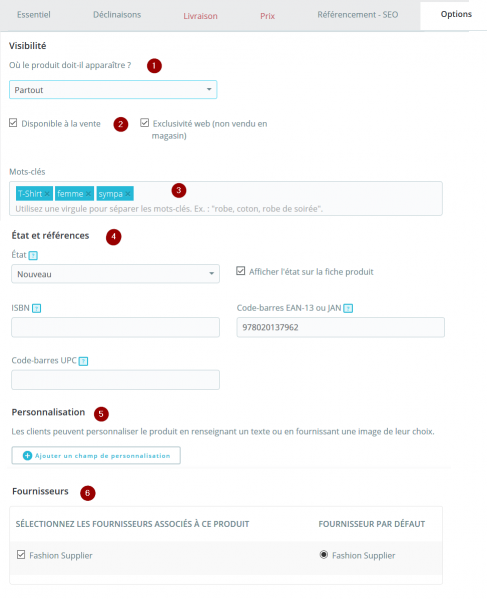Image resolution: width=487 pixels, height=599 pixels.
Task: Toggle Disponible à la vente checkbox
Action: point(13,123)
